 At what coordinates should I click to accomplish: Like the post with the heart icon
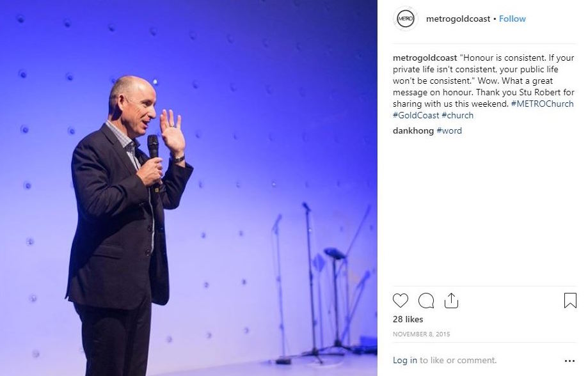pyautogui.click(x=400, y=301)
